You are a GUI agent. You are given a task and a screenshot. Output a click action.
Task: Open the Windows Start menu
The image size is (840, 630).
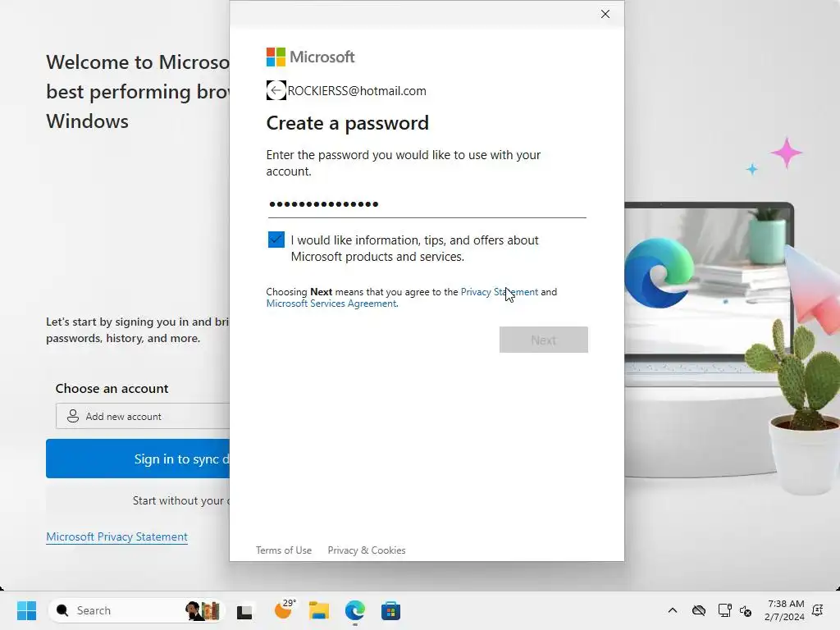click(x=26, y=610)
